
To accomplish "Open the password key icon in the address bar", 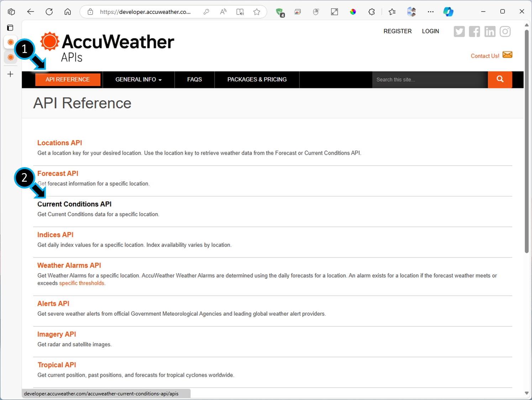I will [x=206, y=12].
